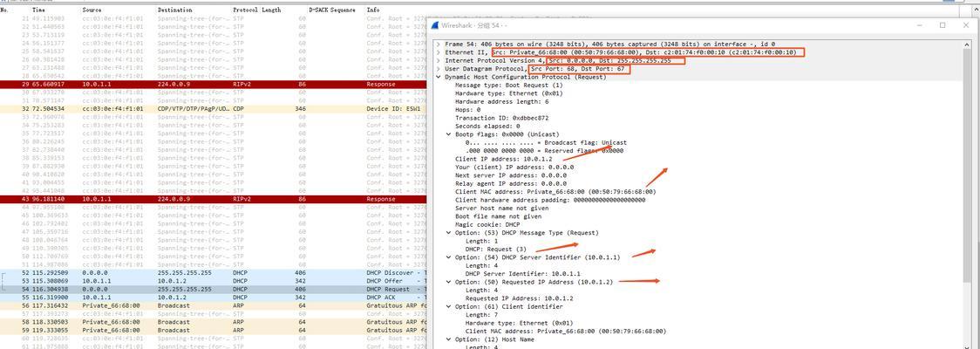Select packet 53 DHCP Offer row
This screenshot has height=349, width=980.
[x=214, y=282]
